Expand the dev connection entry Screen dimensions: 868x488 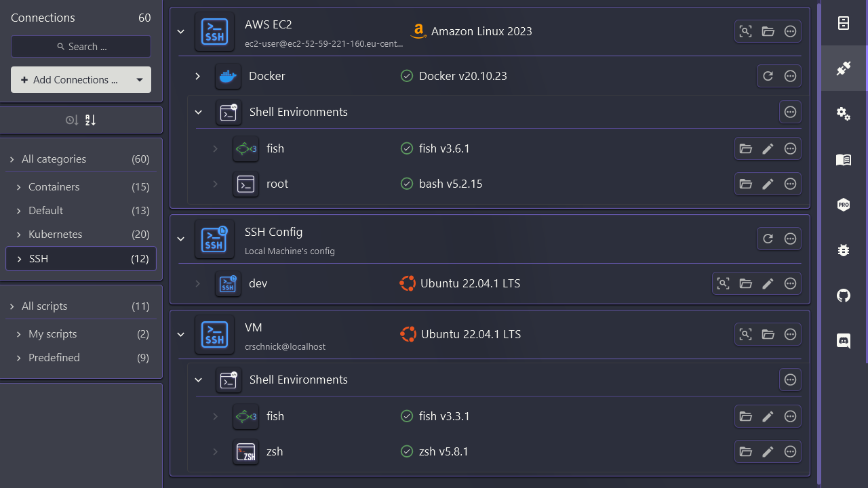(x=197, y=283)
